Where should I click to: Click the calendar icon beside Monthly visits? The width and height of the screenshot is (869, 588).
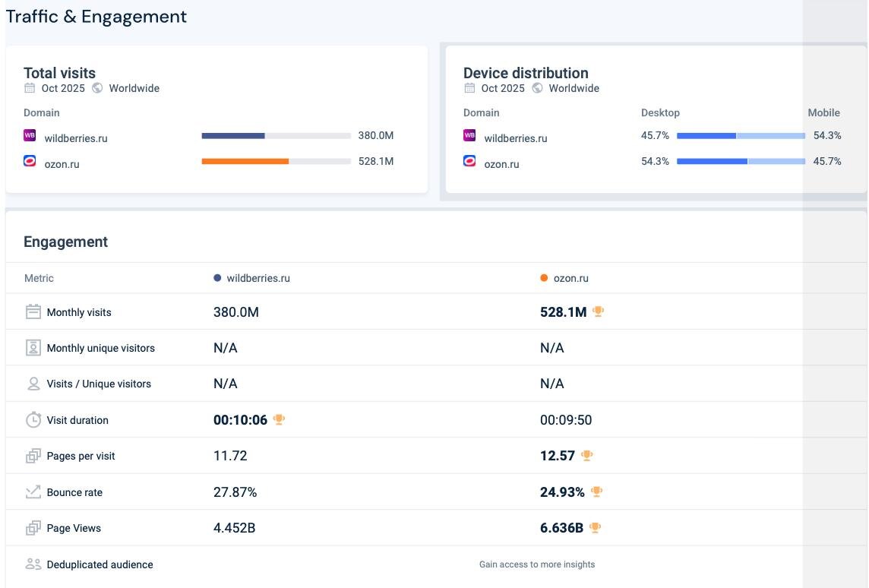pyautogui.click(x=33, y=311)
